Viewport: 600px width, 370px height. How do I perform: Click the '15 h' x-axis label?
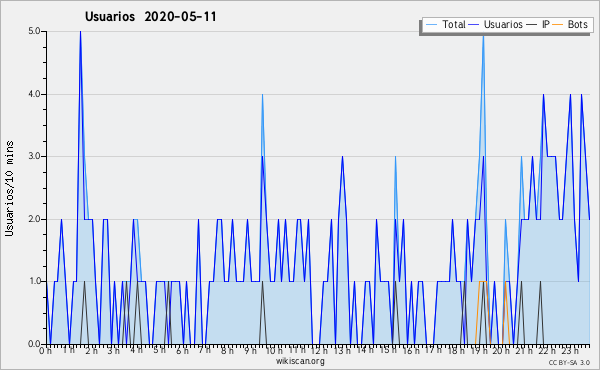pos(388,350)
